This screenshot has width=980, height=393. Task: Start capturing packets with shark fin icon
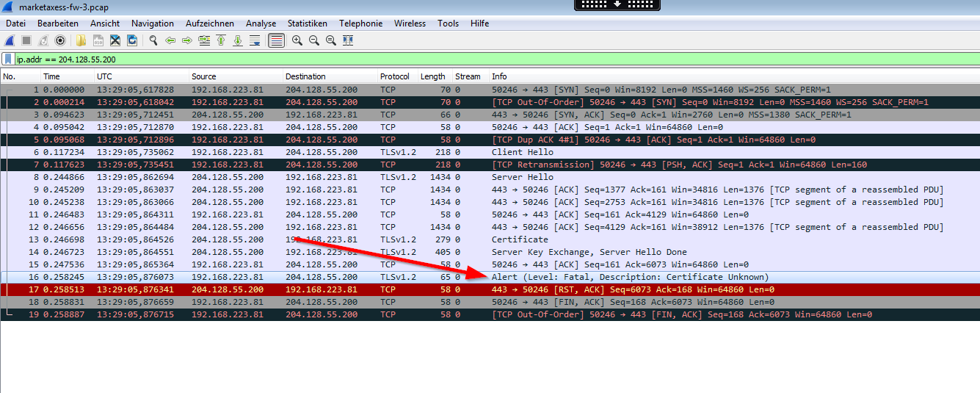[10, 40]
